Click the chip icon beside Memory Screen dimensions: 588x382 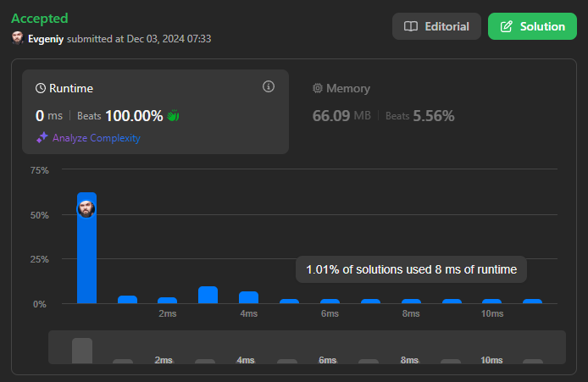[318, 88]
